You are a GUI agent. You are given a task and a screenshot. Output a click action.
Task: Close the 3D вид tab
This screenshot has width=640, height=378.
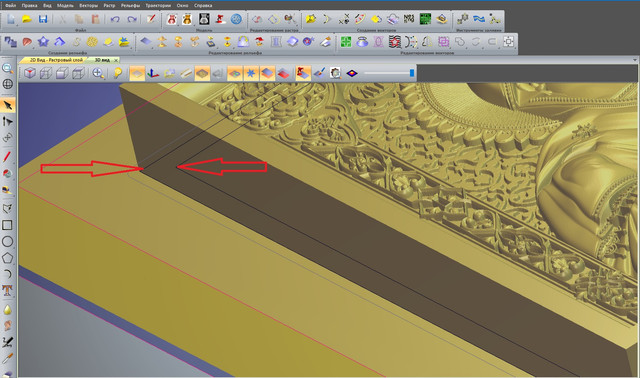pos(116,60)
